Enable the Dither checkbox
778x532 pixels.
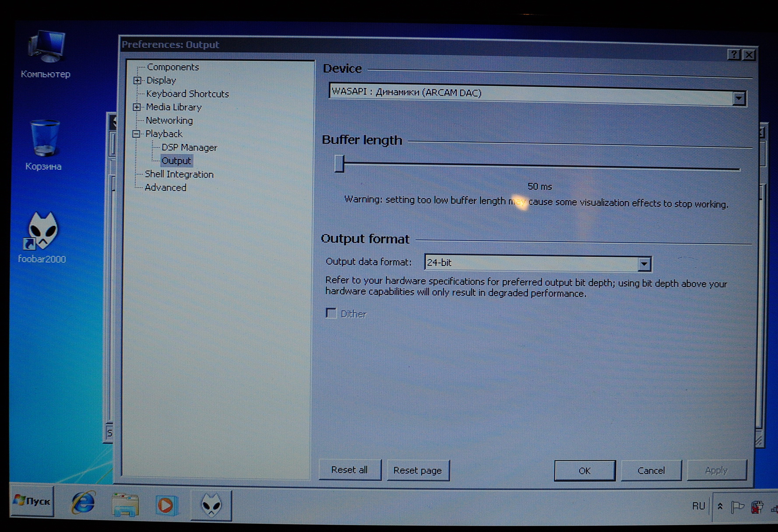[331, 313]
